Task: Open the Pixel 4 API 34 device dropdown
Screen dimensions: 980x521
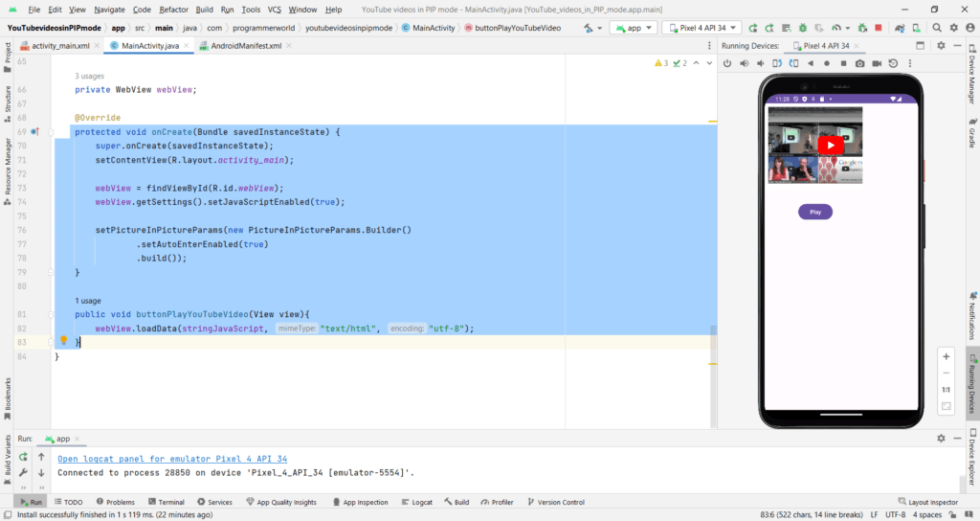Action: point(702,28)
